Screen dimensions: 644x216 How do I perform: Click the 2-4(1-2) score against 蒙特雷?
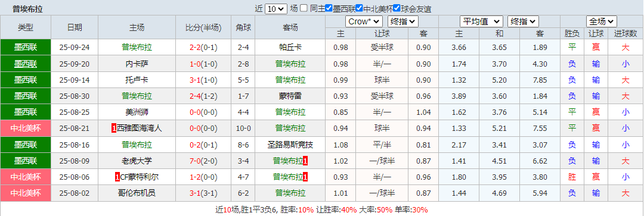coord(203,96)
